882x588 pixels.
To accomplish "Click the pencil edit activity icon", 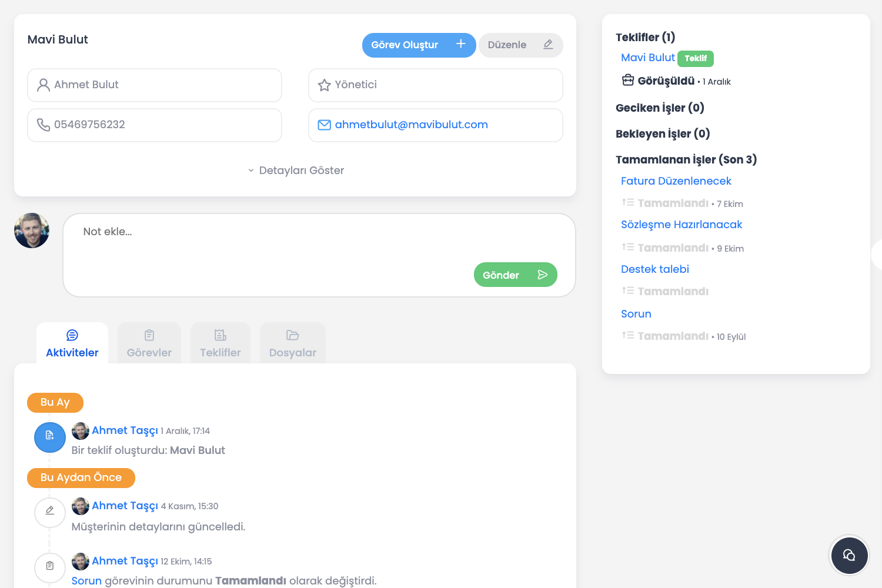I will click(x=50, y=511).
